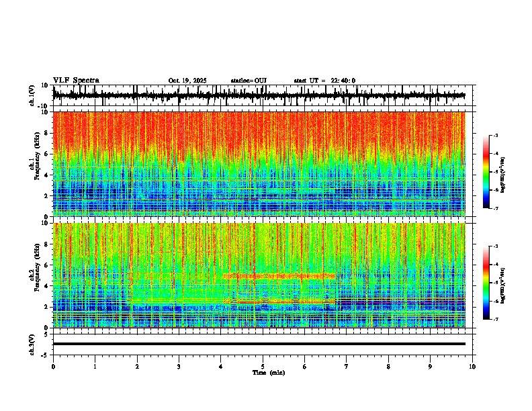532x411 pixels.
Task: Click the 'ch.3(V)' axis label
Action: click(32, 345)
